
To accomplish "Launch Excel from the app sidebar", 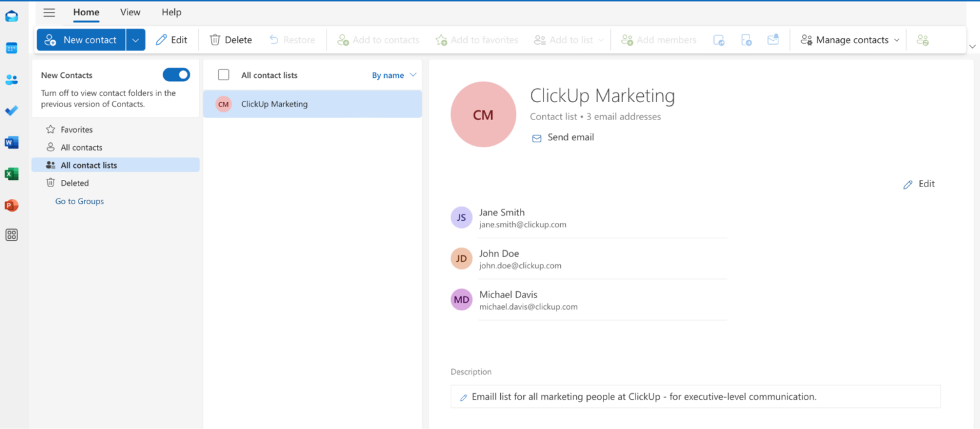I will [11, 174].
